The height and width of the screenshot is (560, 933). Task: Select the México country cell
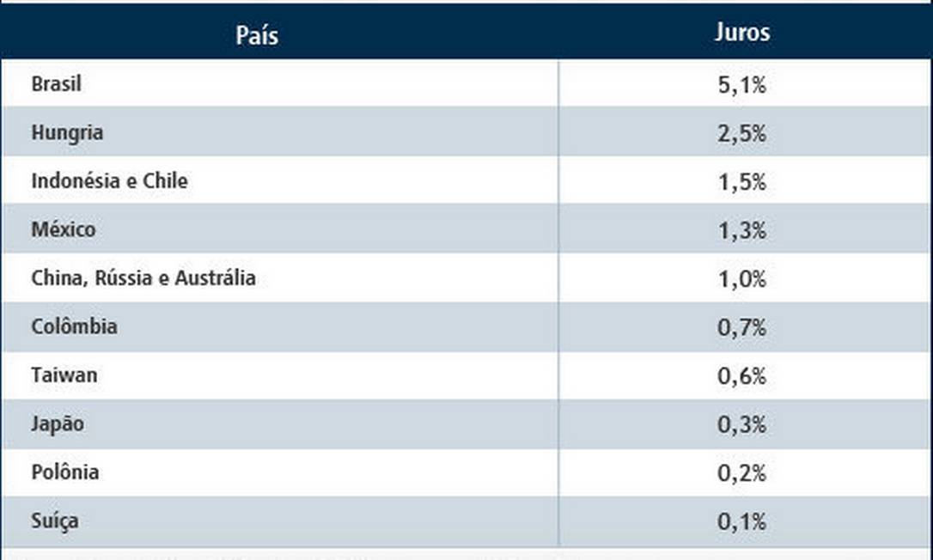(x=64, y=229)
